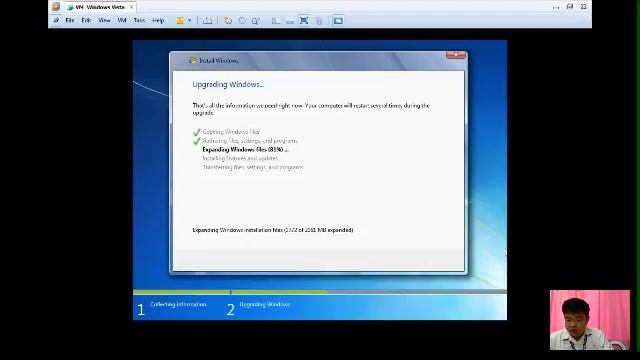This screenshot has width=640, height=360.
Task: Enter full screen mode
Action: pos(304,20)
